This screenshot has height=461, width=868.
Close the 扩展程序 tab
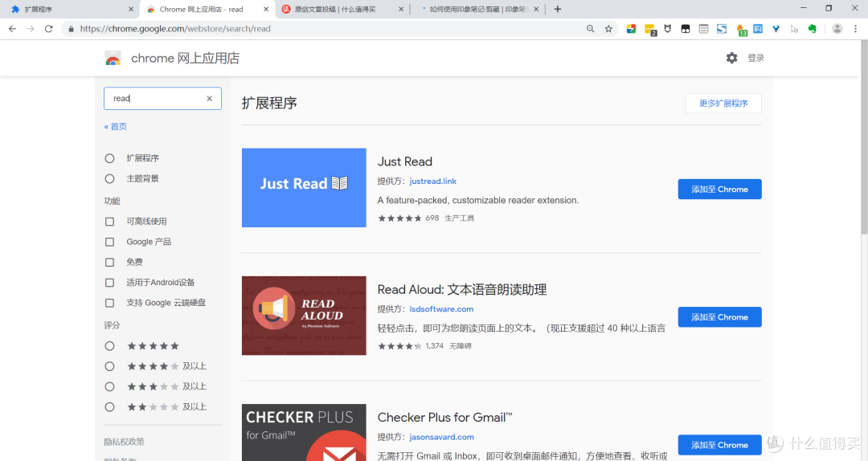pyautogui.click(x=131, y=10)
